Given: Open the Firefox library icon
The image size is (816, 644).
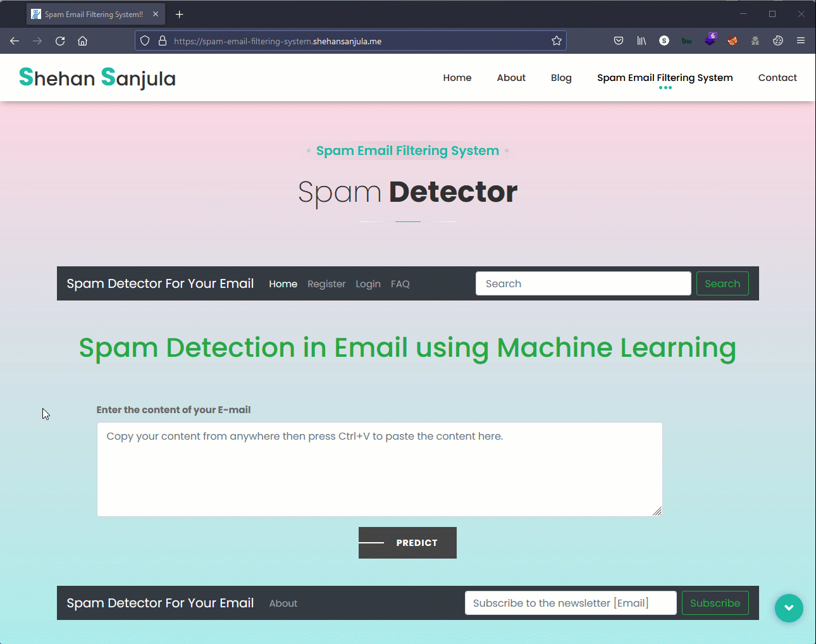Looking at the screenshot, I should coord(641,40).
